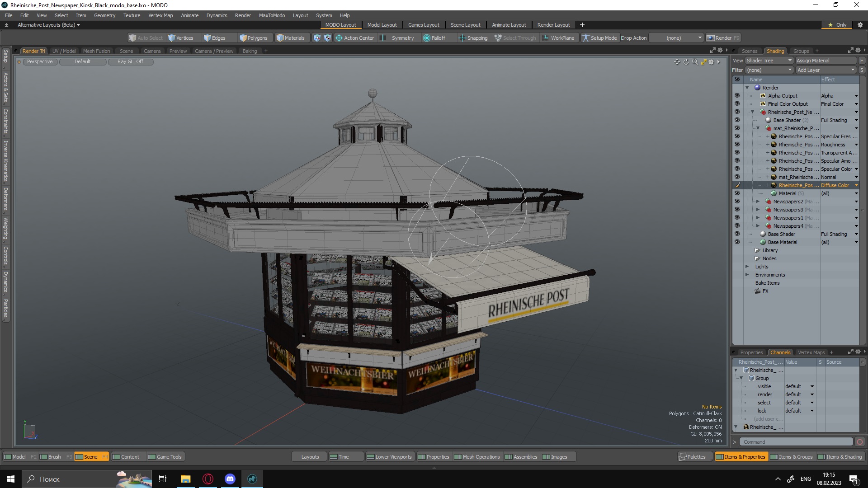Toggle Snapping

[473, 38]
